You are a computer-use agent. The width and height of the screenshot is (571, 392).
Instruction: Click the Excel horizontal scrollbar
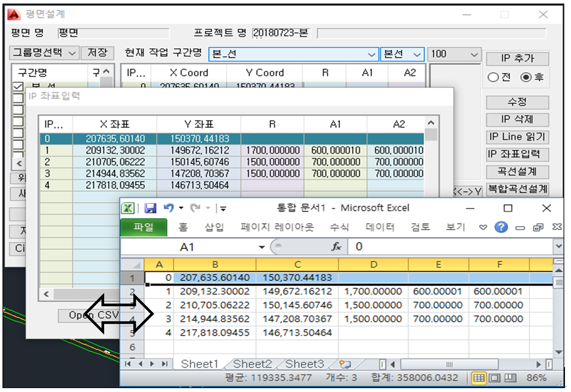(x=449, y=364)
